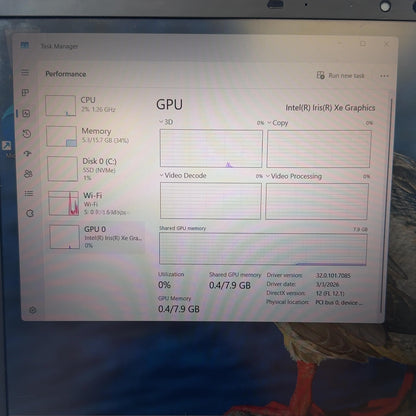
Task: Expand the 3D graph engine dropdown
Action: click(166, 122)
